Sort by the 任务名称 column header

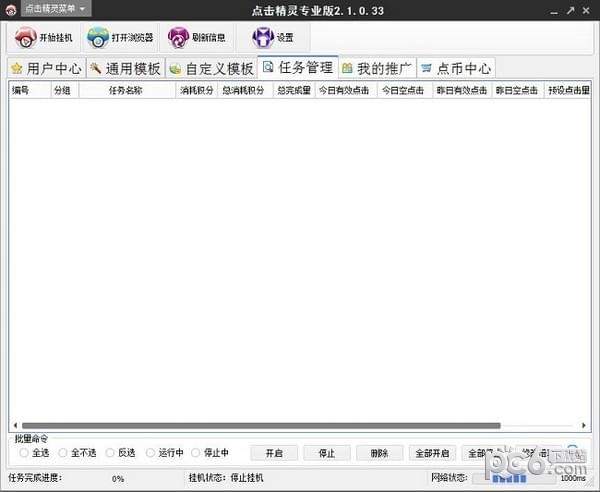click(x=125, y=90)
